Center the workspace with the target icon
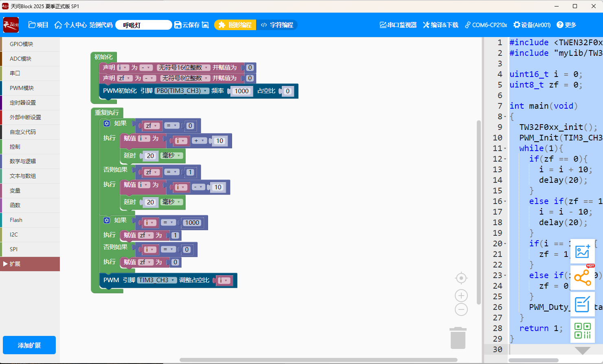The image size is (603, 364). (x=461, y=278)
